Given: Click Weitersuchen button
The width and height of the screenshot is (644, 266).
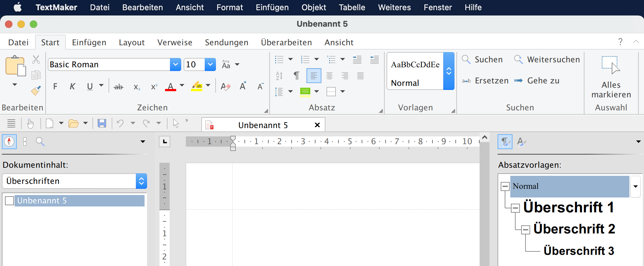Looking at the screenshot, I should pyautogui.click(x=547, y=60).
